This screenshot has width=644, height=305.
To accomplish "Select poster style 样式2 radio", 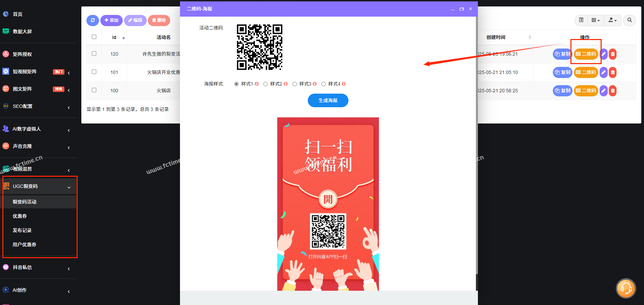I will pyautogui.click(x=265, y=84).
